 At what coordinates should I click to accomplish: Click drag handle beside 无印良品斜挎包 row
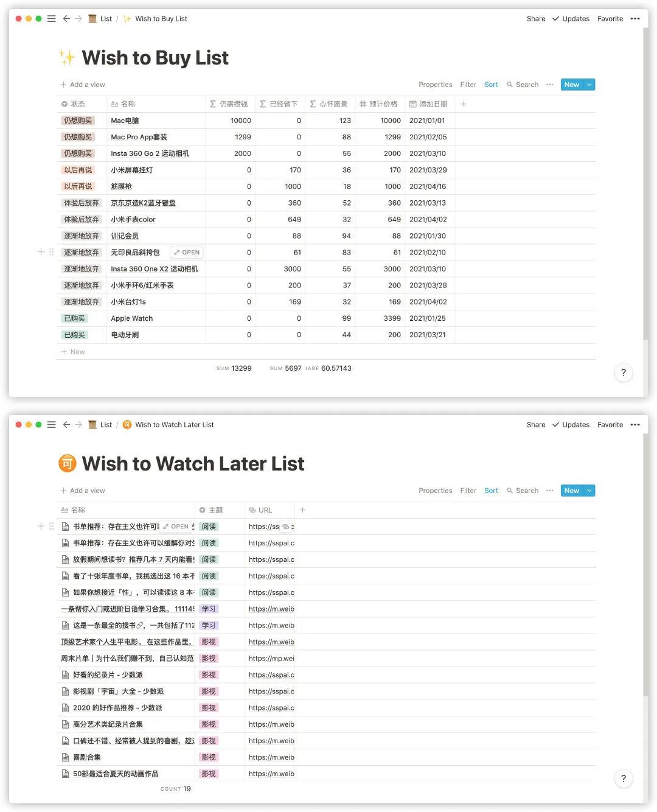(x=51, y=252)
